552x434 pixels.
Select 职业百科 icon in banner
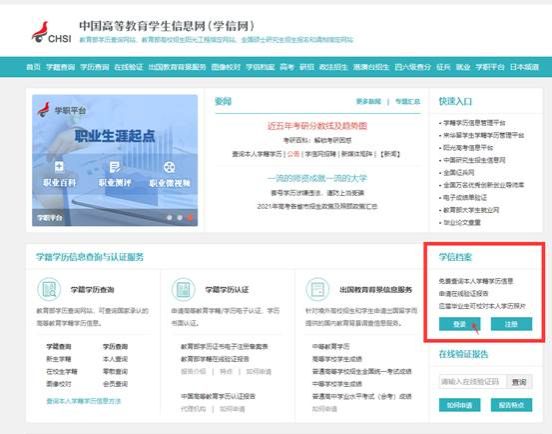[x=59, y=166]
